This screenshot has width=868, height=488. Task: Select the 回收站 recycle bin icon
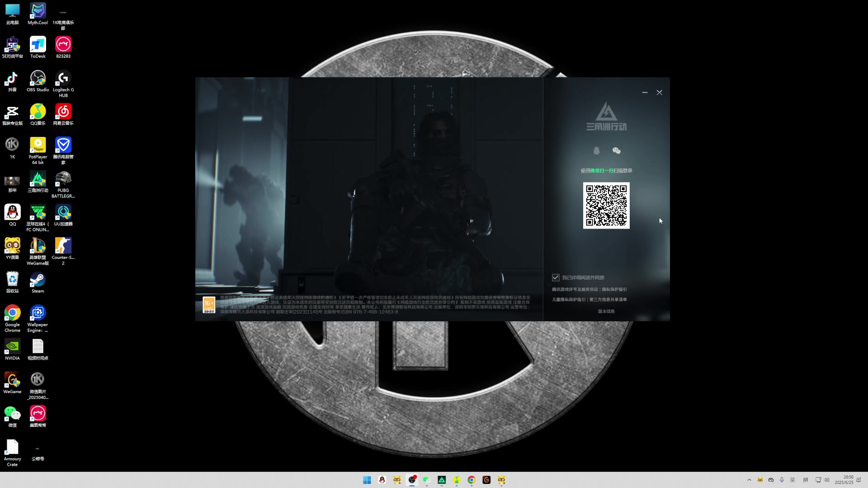[13, 282]
